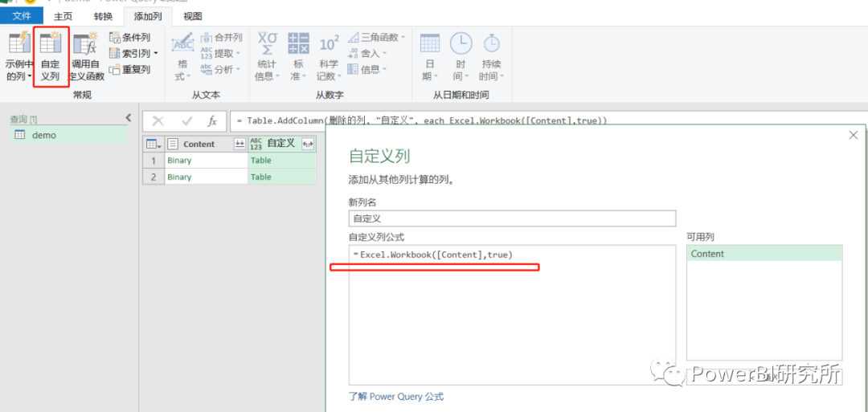The height and width of the screenshot is (412, 868).
Task: Open the 日期 calendar menu
Action: point(429,56)
